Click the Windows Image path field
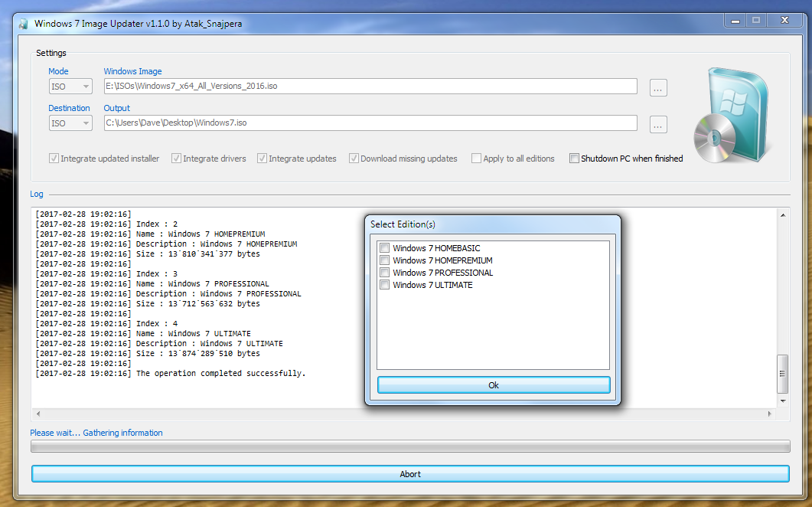This screenshot has height=507, width=812. pyautogui.click(x=370, y=86)
